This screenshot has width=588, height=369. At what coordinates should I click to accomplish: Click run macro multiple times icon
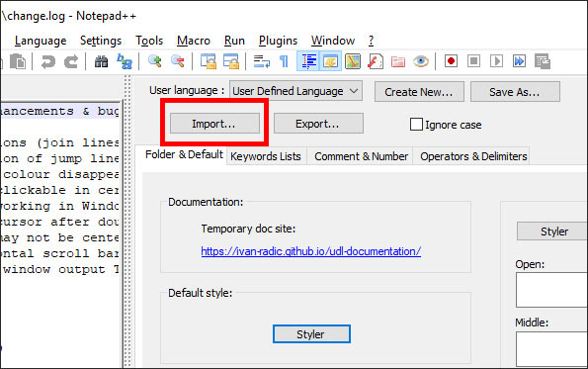pos(520,60)
